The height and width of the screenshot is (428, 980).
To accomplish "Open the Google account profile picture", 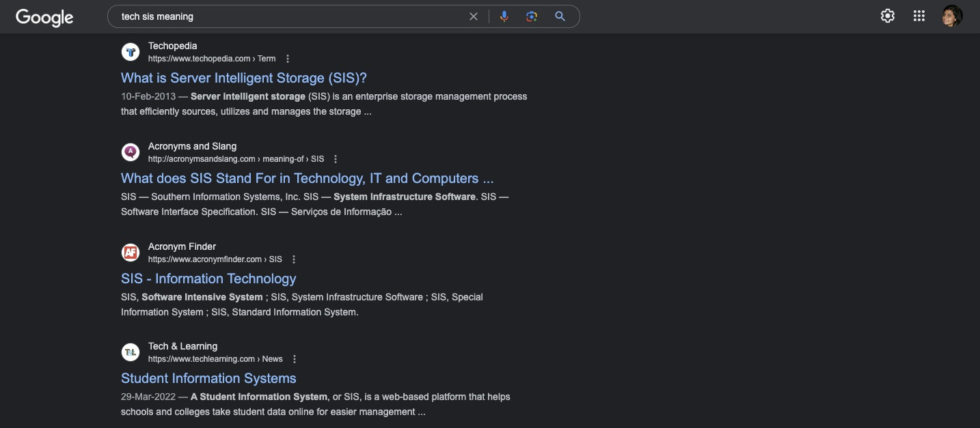I will click(x=952, y=16).
